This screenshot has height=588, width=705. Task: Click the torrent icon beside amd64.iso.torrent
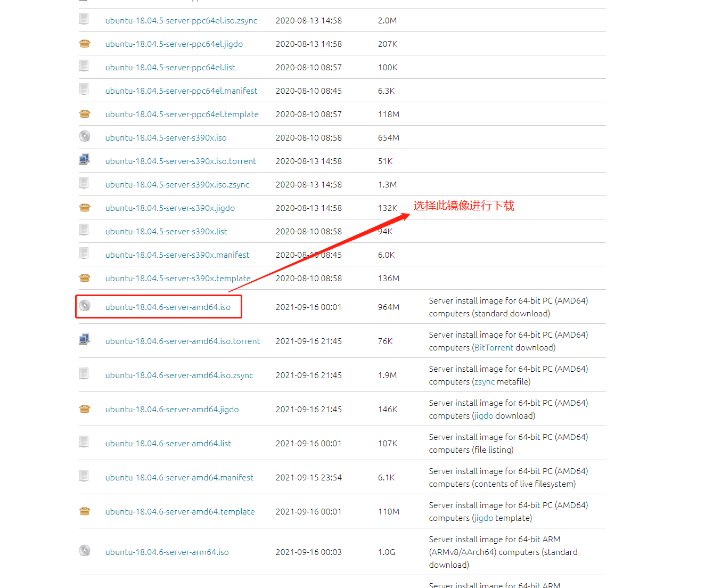click(84, 340)
